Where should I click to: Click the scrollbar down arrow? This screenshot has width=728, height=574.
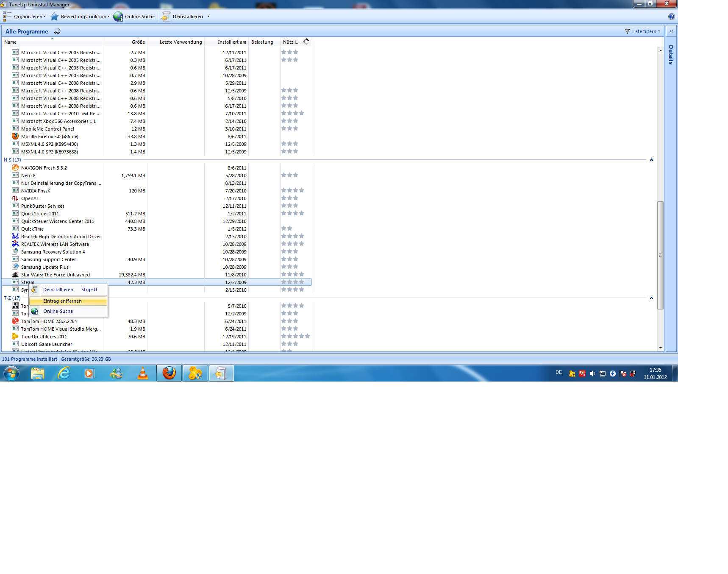tap(661, 348)
